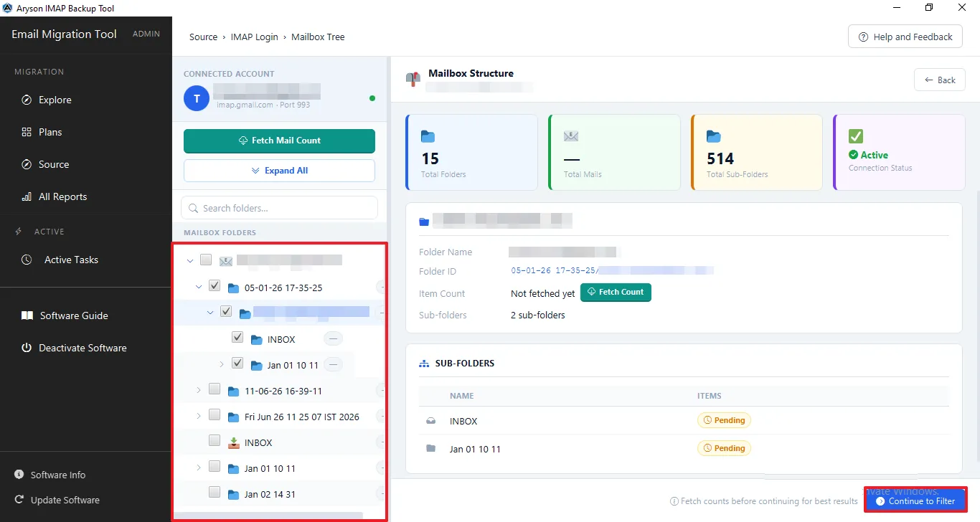Image resolution: width=980 pixels, height=522 pixels.
Task: Check the 11-06-26 16-39-11 folder checkbox
Action: tap(215, 389)
